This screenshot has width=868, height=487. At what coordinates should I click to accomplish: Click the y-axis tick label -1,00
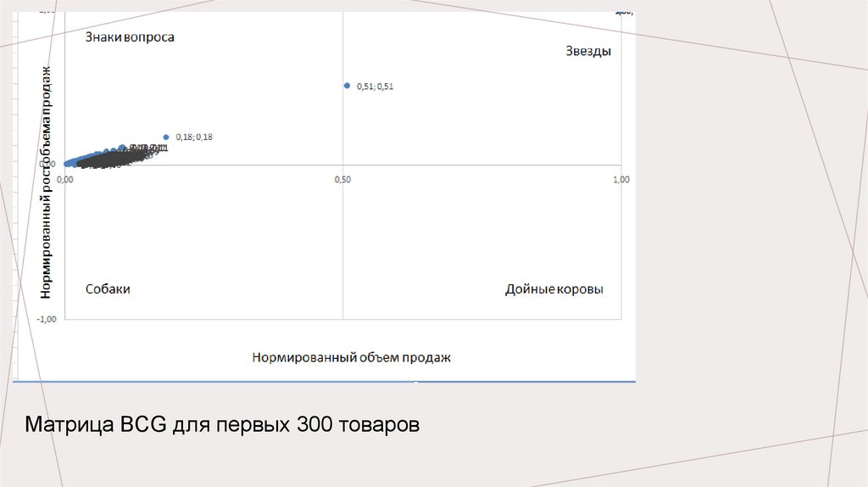click(x=47, y=319)
